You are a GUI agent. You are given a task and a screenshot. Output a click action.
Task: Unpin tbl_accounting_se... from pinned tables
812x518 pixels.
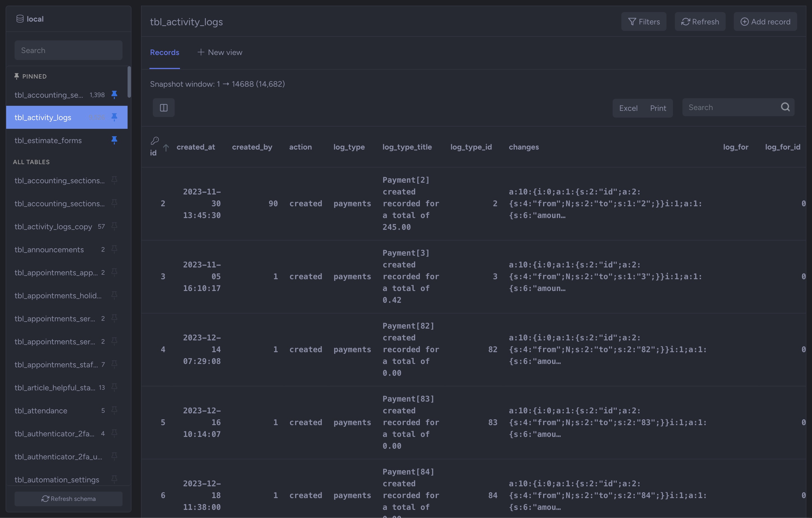coord(114,95)
